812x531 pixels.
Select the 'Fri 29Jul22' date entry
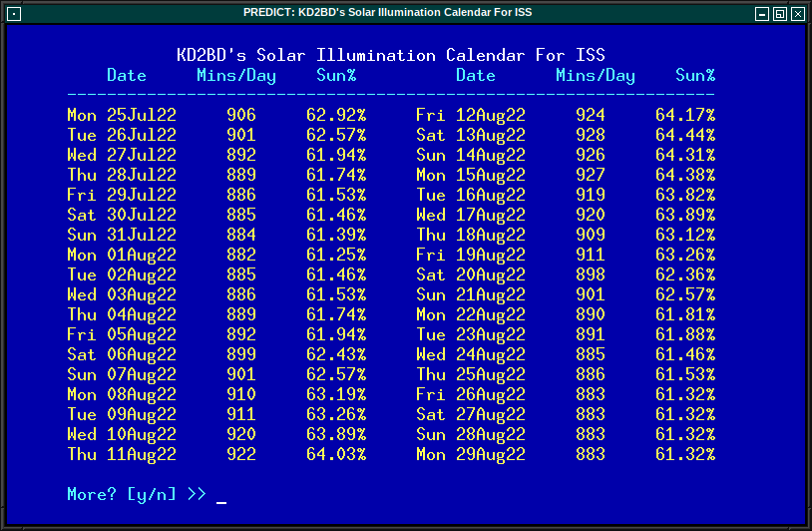coord(122,195)
